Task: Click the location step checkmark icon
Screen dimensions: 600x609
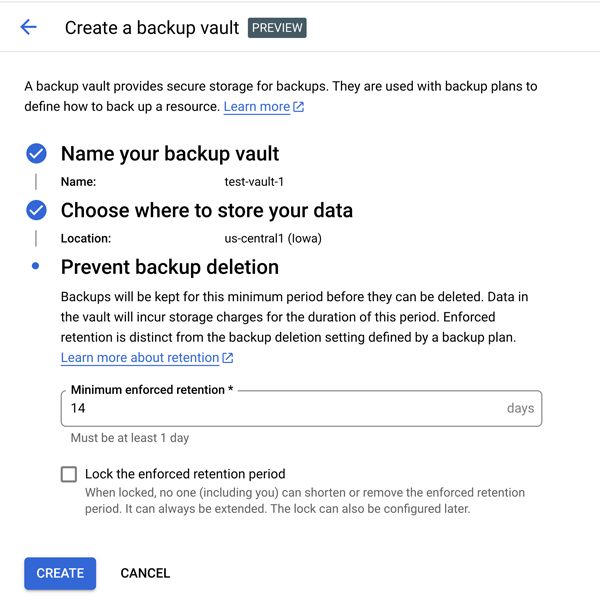Action: (36, 210)
